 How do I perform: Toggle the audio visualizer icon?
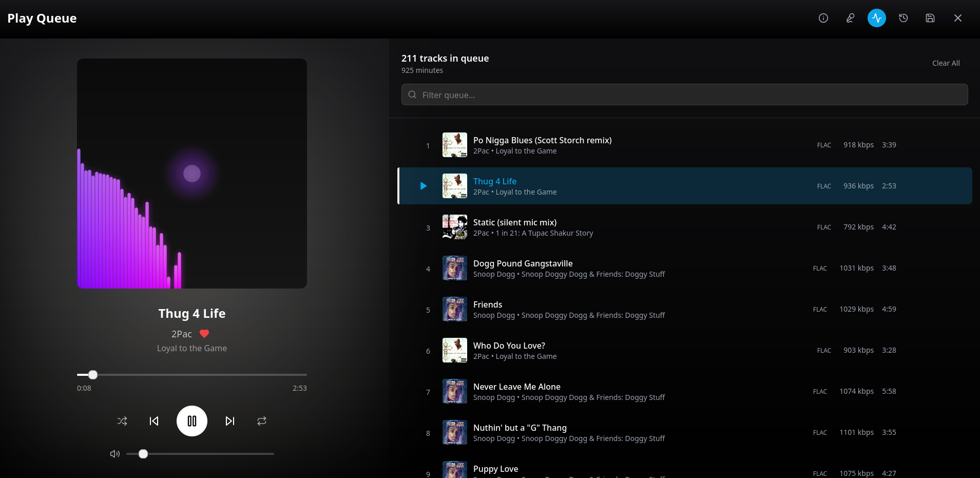877,18
